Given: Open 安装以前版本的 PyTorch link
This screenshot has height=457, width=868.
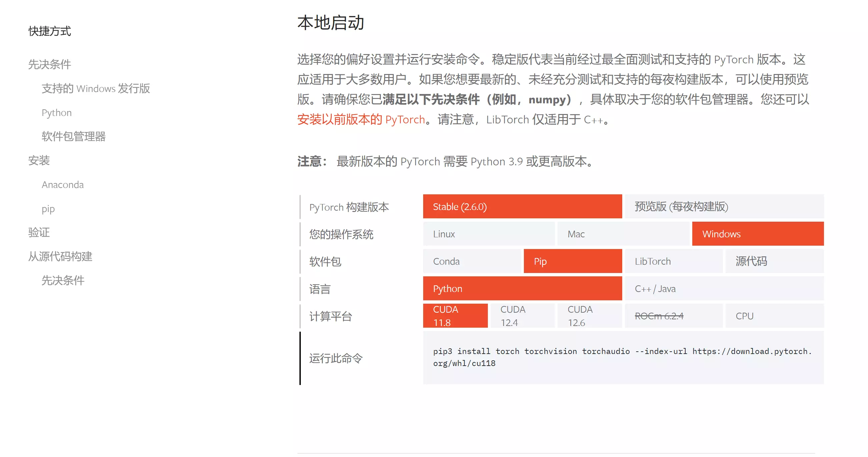Looking at the screenshot, I should coord(361,120).
